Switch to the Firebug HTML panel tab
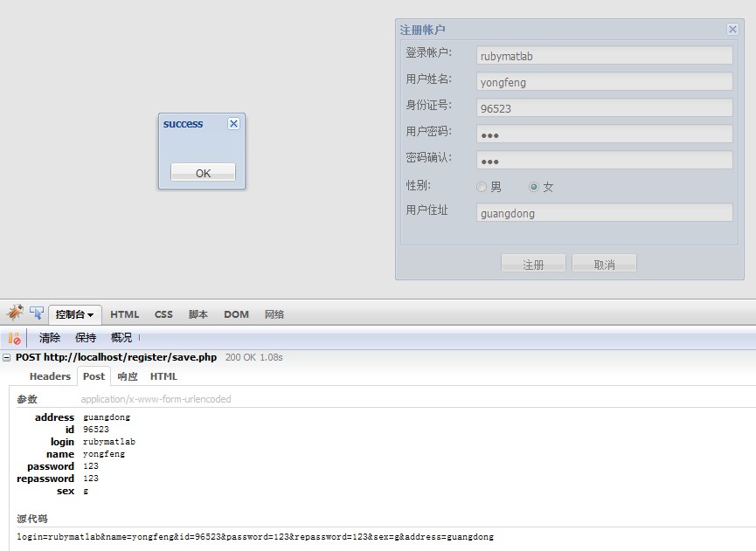 pyautogui.click(x=124, y=314)
